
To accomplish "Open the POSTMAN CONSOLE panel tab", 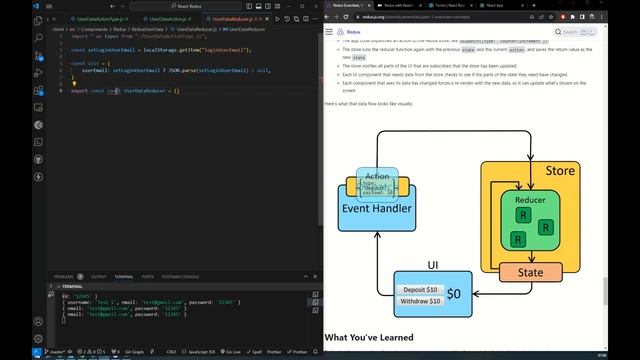I will 180,277.
